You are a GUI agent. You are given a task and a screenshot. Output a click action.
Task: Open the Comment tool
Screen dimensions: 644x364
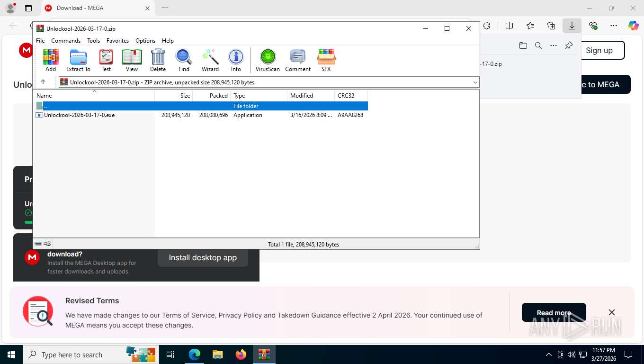tap(298, 60)
